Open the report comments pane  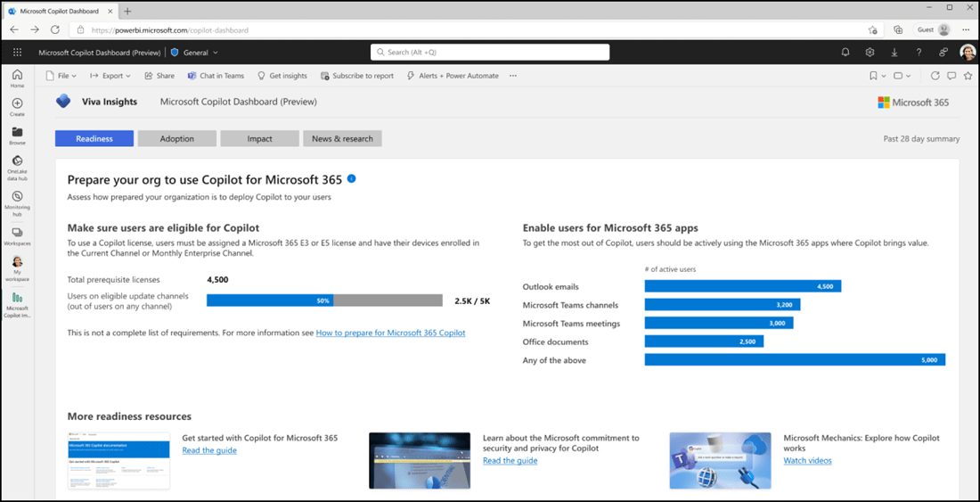pyautogui.click(x=951, y=76)
